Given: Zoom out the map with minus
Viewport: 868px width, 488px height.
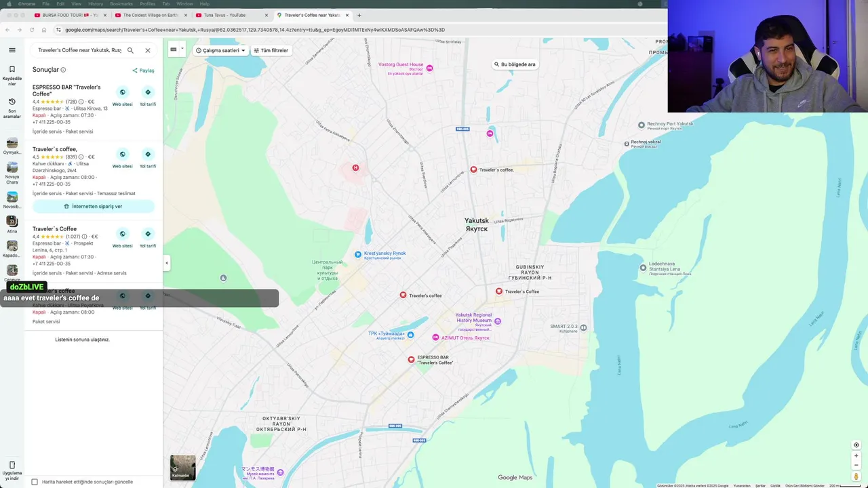Looking at the screenshot, I should (x=856, y=466).
